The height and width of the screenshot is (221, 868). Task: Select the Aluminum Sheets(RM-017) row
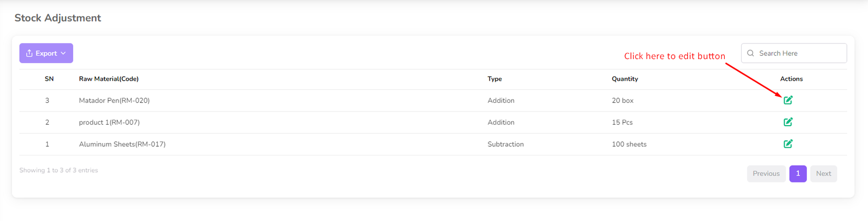(x=122, y=144)
